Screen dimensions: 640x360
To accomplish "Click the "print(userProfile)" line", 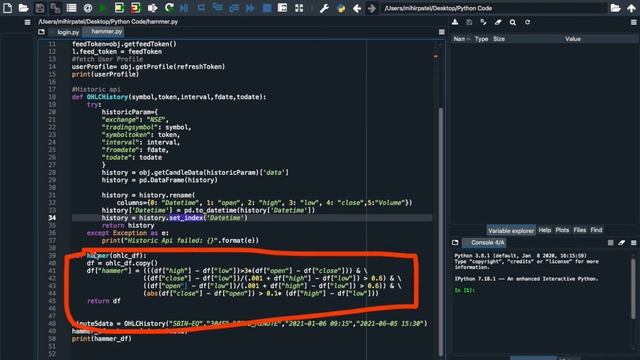I will pos(105,74).
